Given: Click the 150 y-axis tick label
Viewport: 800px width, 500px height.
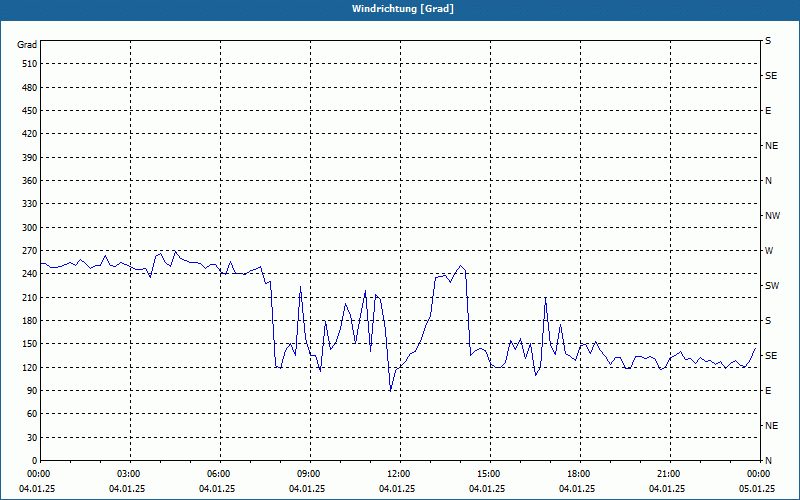Looking at the screenshot, I should click(30, 344).
